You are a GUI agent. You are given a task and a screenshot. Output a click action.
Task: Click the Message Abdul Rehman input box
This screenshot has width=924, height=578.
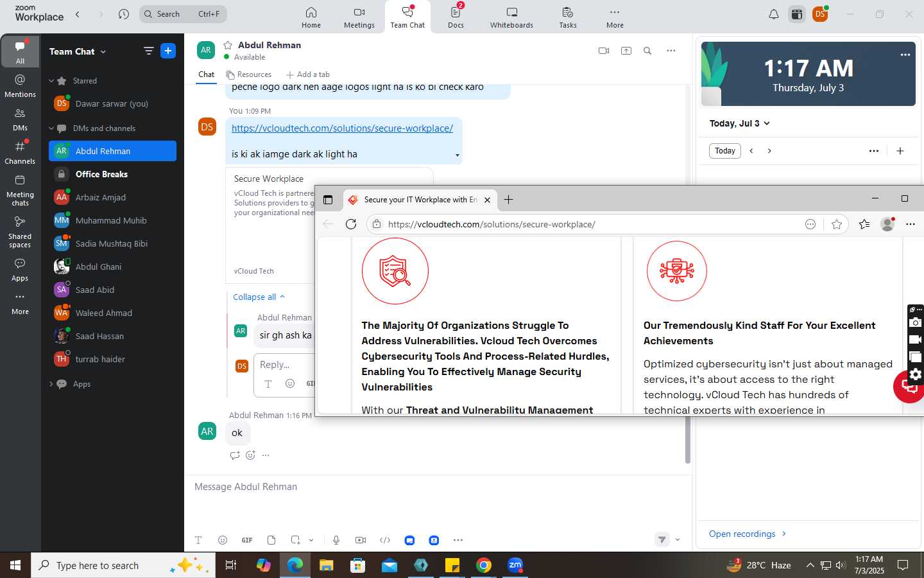click(438, 487)
